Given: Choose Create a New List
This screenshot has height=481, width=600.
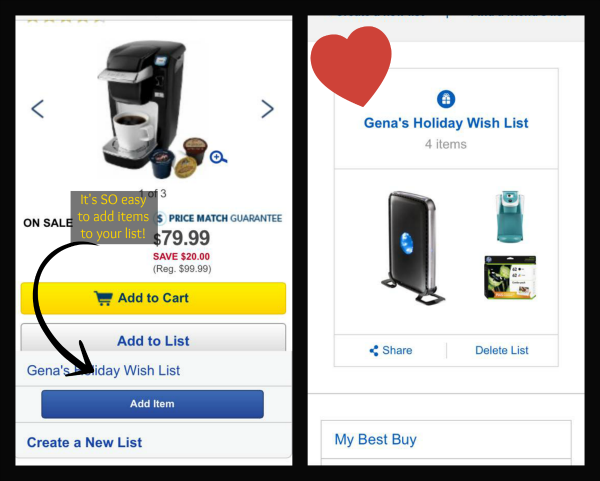Looking at the screenshot, I should 84,442.
